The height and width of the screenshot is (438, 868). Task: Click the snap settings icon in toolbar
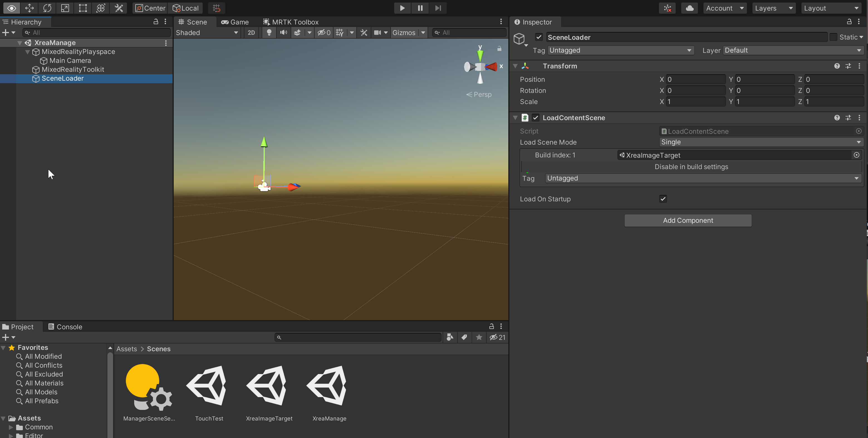pyautogui.click(x=216, y=8)
